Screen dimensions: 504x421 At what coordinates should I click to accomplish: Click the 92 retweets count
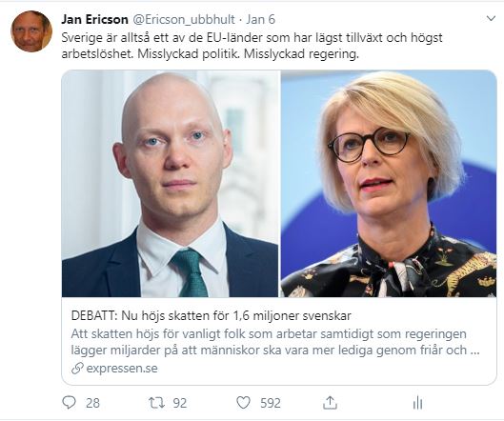pos(180,403)
